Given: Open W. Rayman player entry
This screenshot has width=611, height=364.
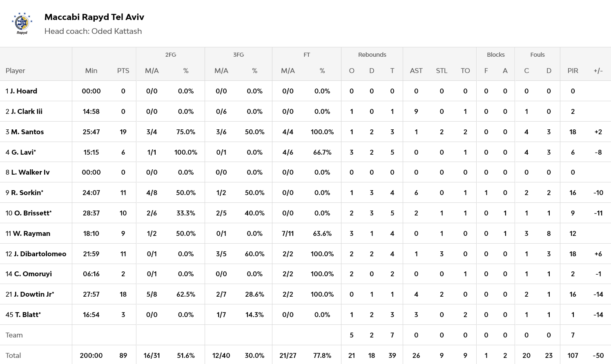Looking at the screenshot, I should point(31,233).
